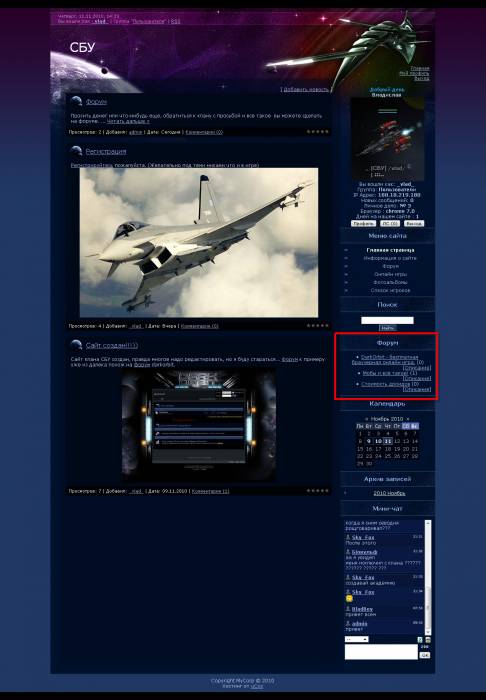486x700 pixels.
Task: Open the mini-chat auto-refresh dropdown
Action: click(x=357, y=639)
